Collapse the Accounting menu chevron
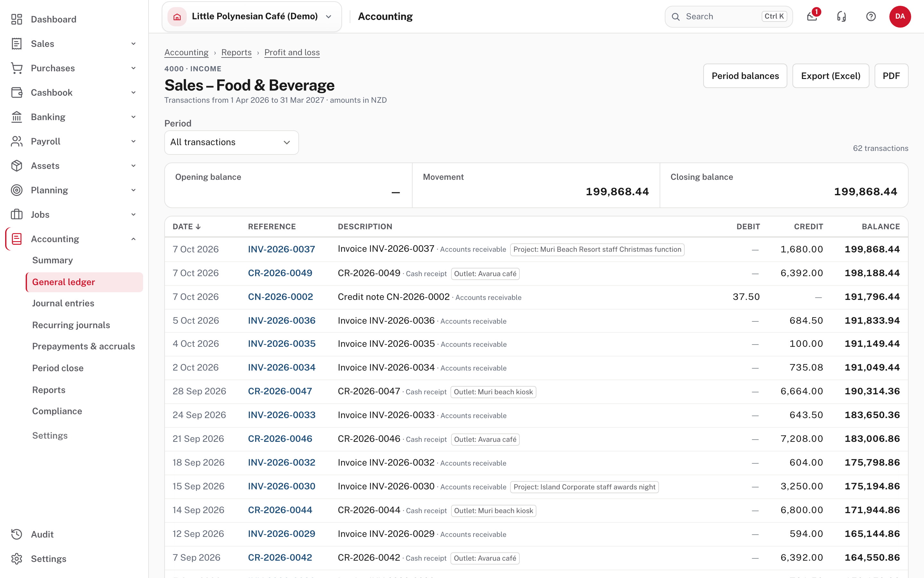This screenshot has height=578, width=924. [x=133, y=239]
